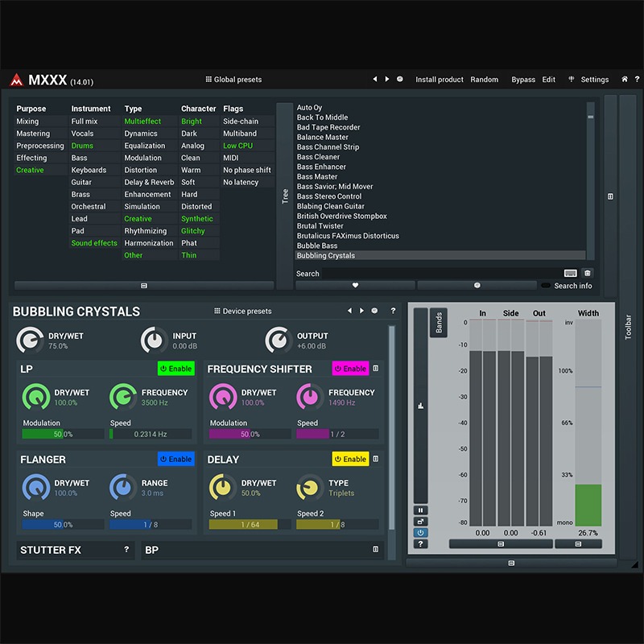Collapse the preset browser side bar

click(x=610, y=196)
